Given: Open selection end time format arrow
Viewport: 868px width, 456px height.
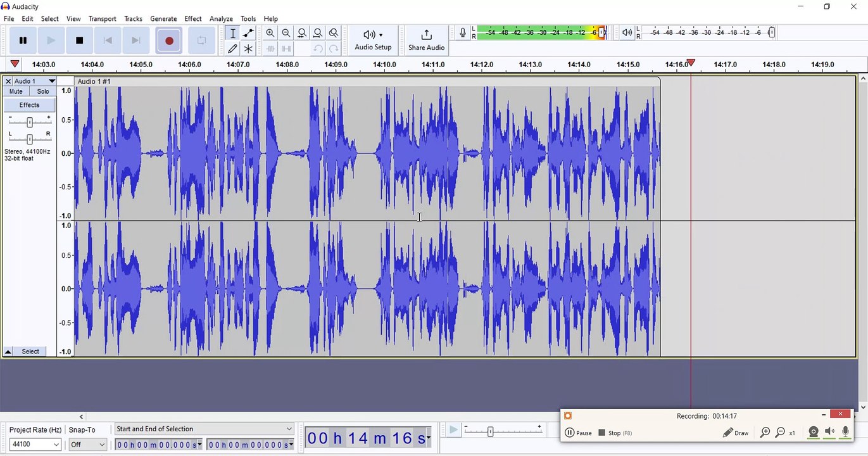Looking at the screenshot, I should 291,445.
